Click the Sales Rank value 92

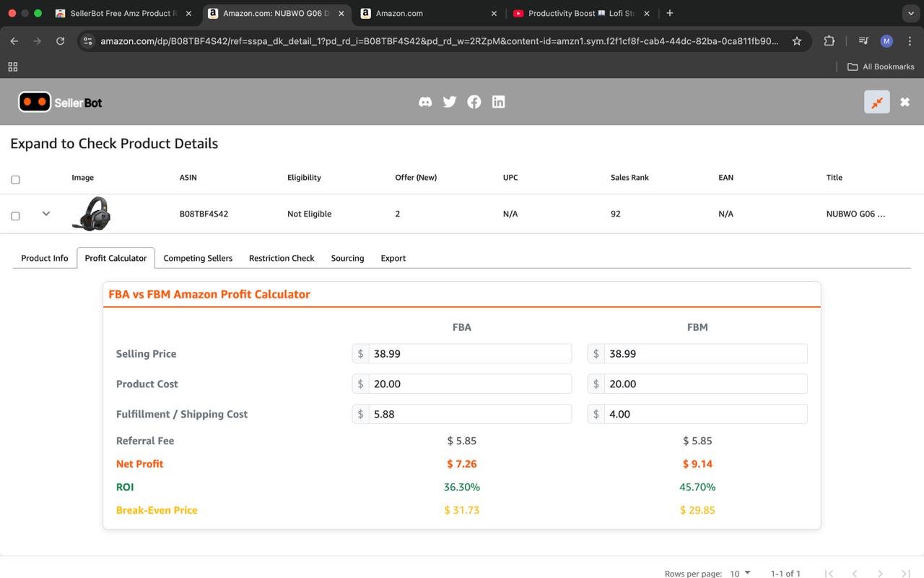[x=615, y=214]
